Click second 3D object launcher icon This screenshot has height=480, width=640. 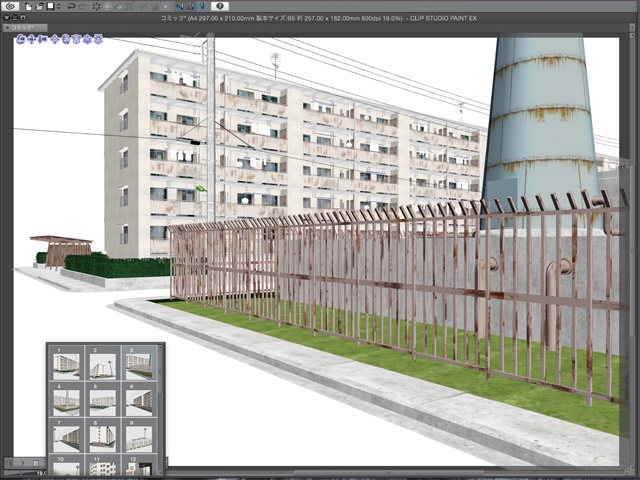[31, 39]
